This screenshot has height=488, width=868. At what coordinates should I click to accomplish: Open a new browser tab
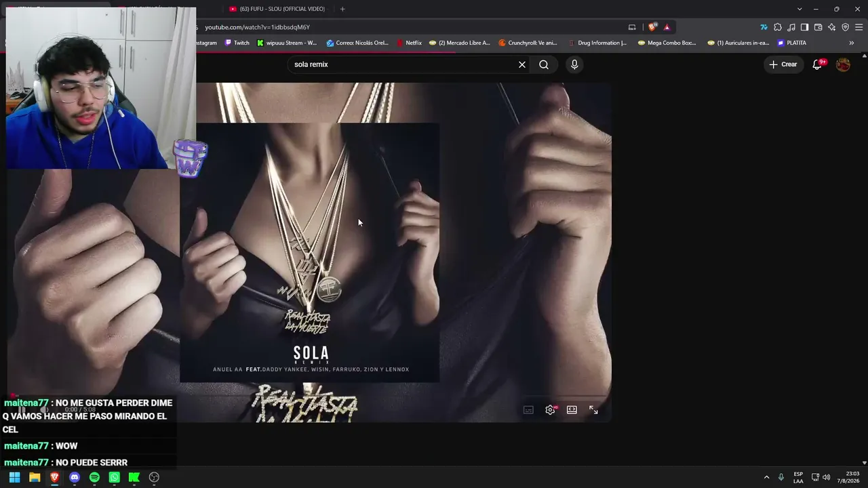(342, 9)
